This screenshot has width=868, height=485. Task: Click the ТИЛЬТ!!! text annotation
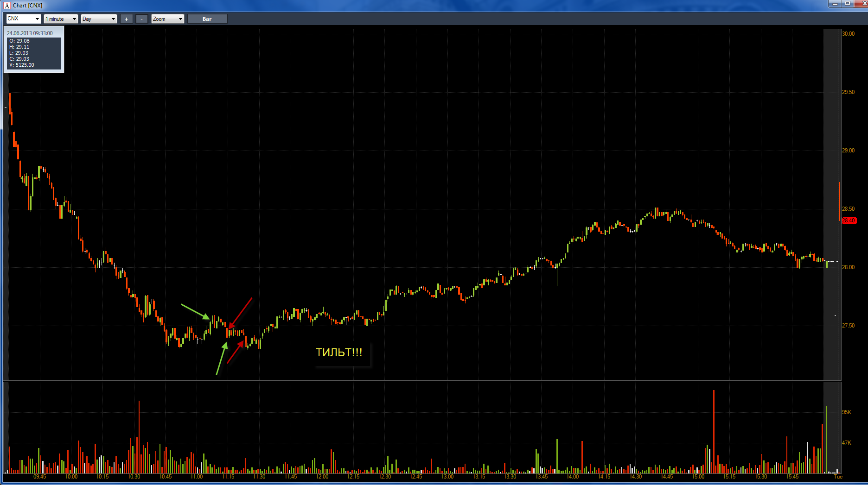(x=339, y=353)
